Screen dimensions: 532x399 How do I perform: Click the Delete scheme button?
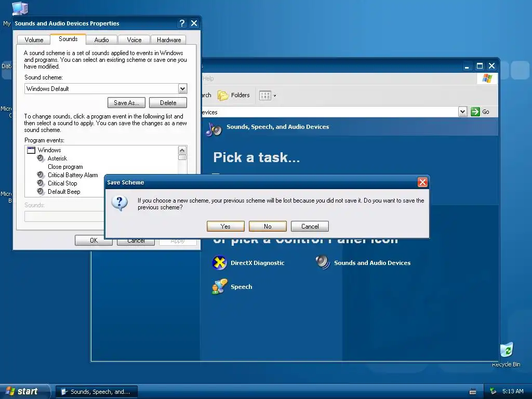point(168,103)
